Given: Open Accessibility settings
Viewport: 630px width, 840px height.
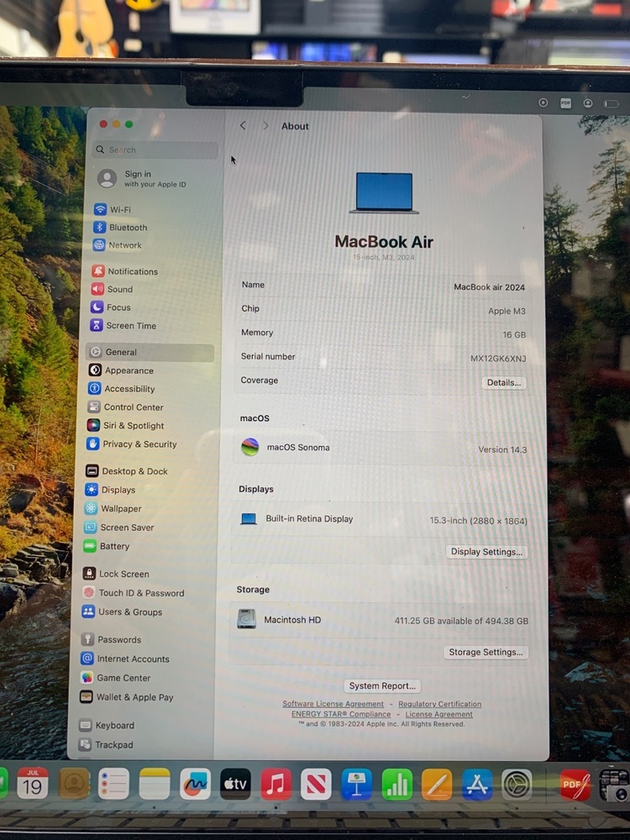Looking at the screenshot, I should tap(122, 388).
